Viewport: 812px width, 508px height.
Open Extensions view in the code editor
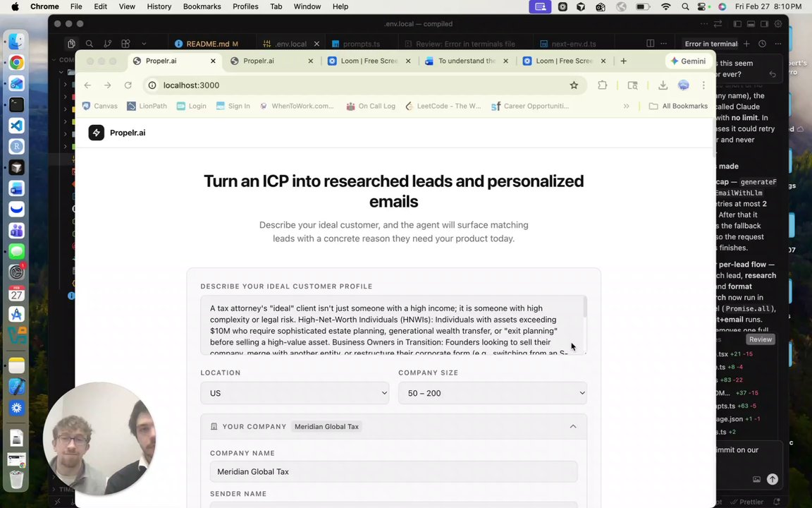click(x=125, y=44)
